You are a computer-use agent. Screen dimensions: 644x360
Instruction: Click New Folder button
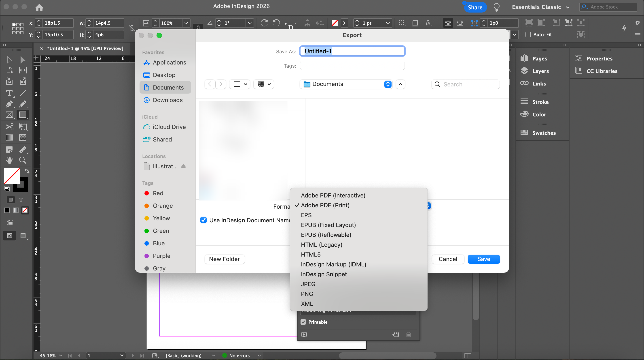[224, 259]
